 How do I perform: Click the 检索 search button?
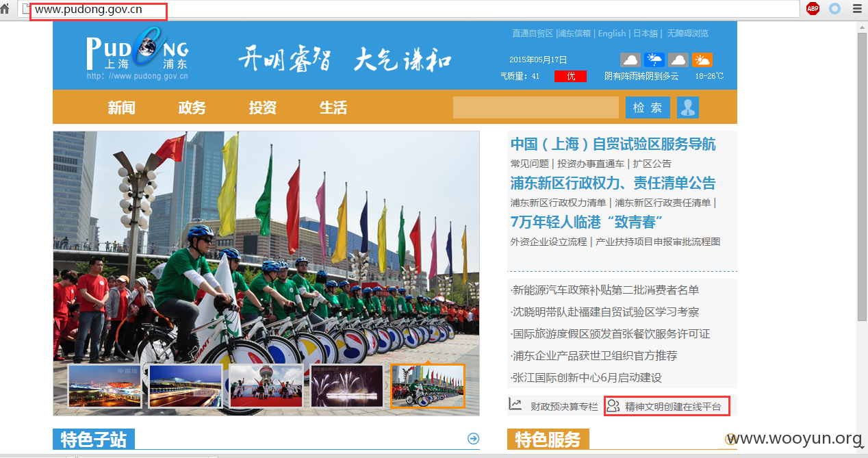click(648, 107)
